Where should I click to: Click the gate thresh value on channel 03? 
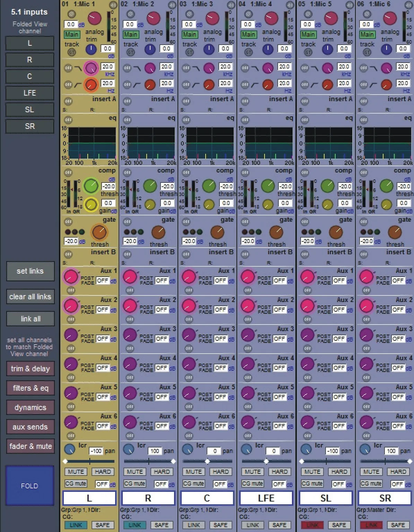coord(189,241)
